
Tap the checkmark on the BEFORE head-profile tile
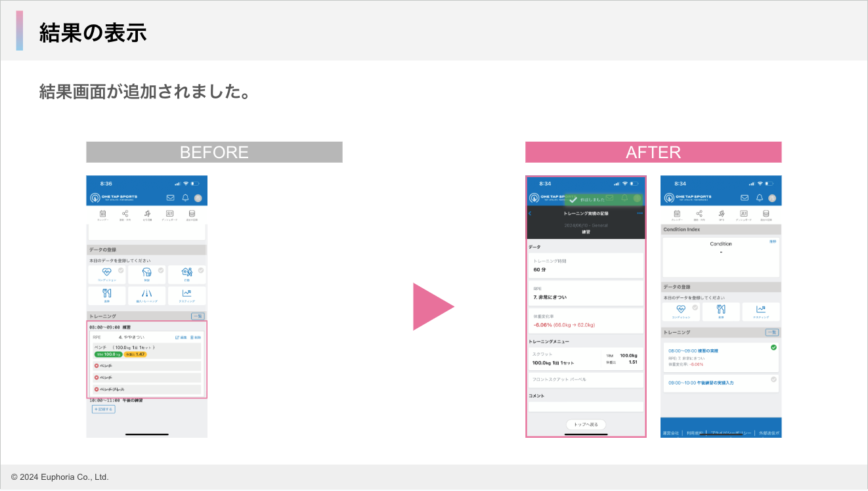click(x=161, y=270)
